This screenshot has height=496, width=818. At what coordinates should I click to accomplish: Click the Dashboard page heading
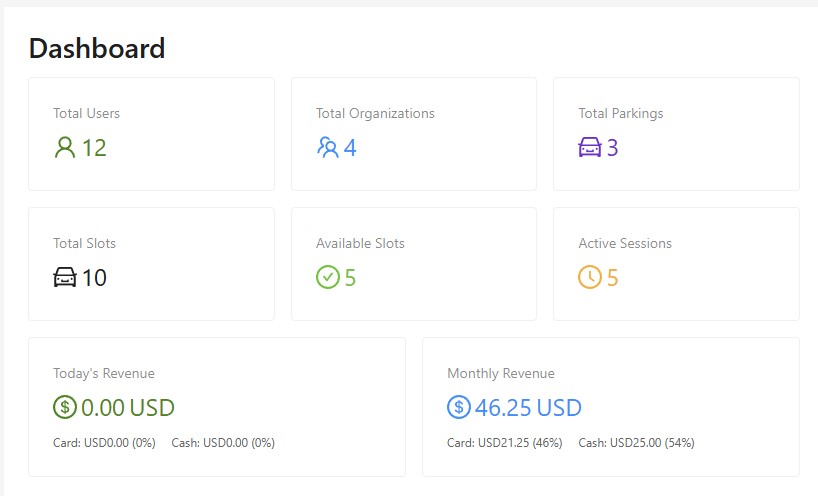[x=97, y=48]
